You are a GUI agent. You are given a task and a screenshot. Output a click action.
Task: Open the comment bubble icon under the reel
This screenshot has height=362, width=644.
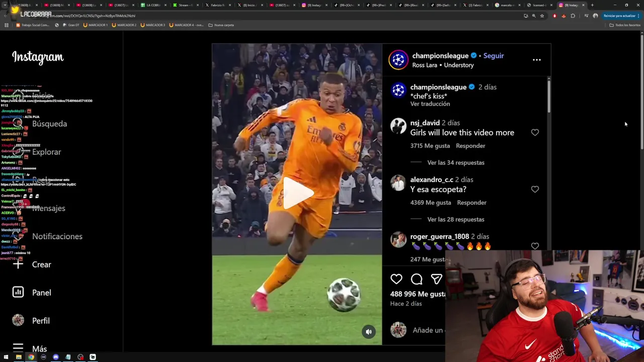pyautogui.click(x=417, y=279)
